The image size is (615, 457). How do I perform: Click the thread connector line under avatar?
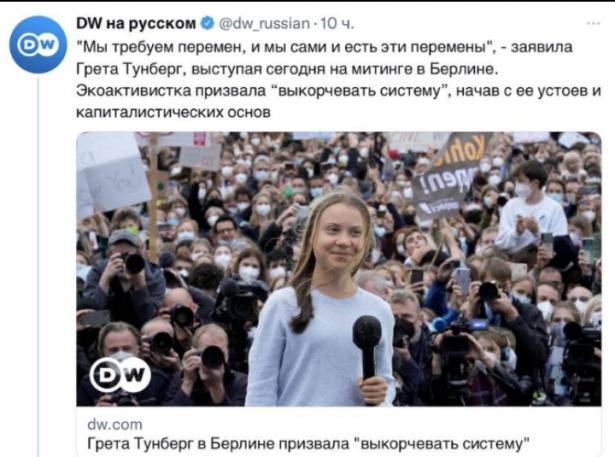(38, 267)
